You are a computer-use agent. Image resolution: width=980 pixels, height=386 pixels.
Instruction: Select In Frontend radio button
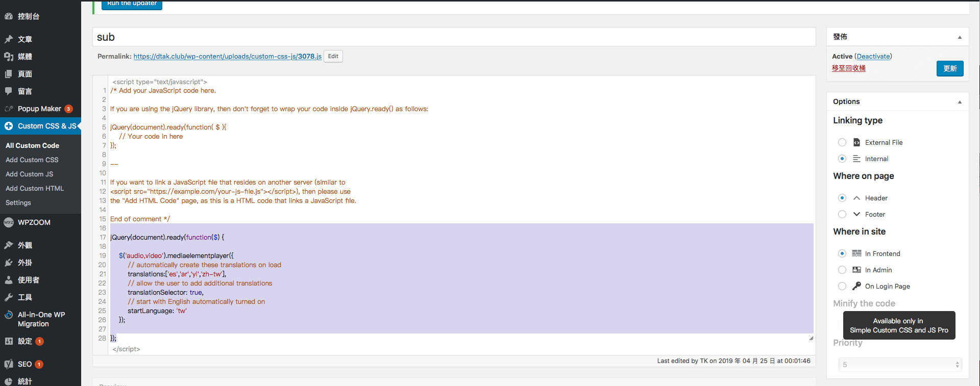pyautogui.click(x=842, y=253)
